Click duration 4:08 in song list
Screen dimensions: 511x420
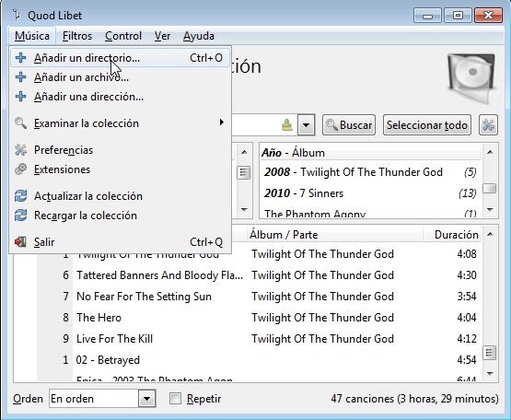click(x=467, y=254)
